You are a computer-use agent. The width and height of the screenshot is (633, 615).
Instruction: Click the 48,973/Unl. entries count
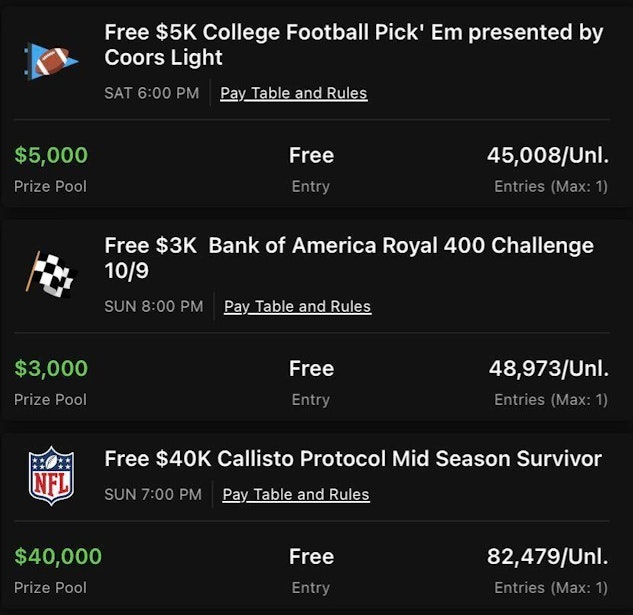tap(548, 368)
